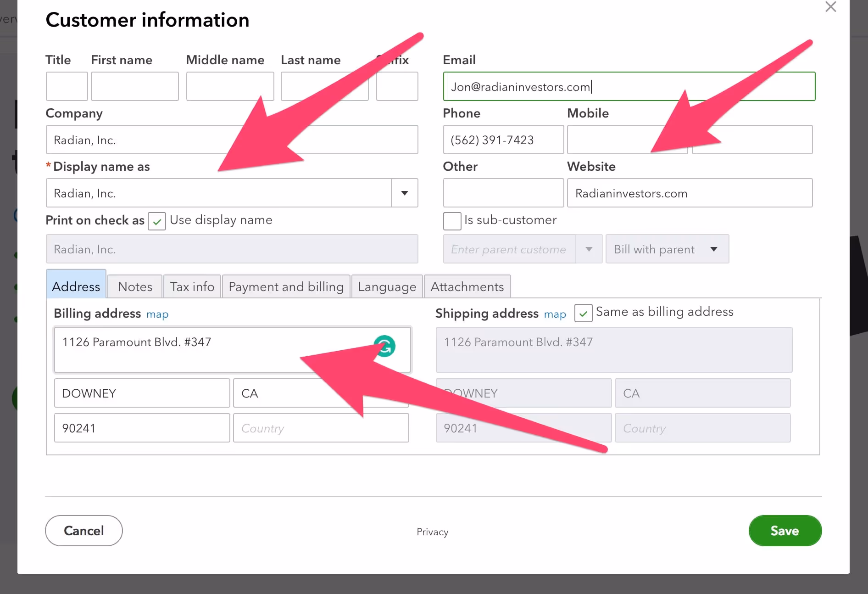The width and height of the screenshot is (868, 594).
Task: Open the Display name as dropdown arrow
Action: 404,193
